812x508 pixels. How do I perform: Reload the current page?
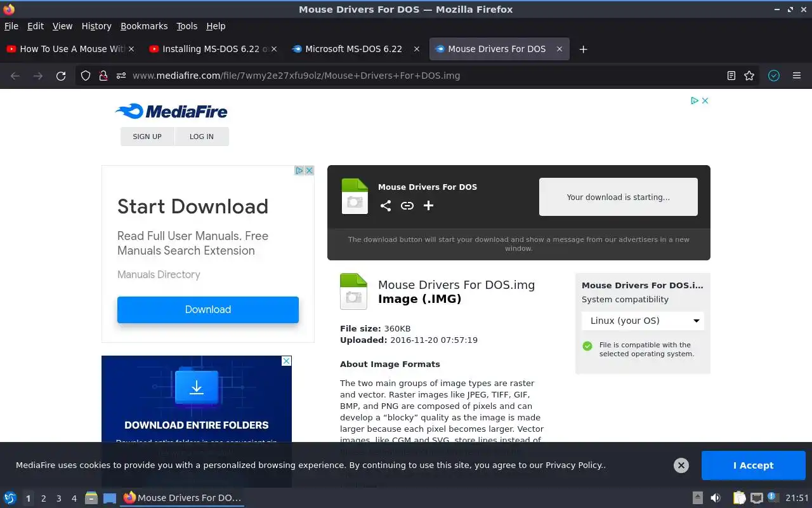(x=61, y=76)
